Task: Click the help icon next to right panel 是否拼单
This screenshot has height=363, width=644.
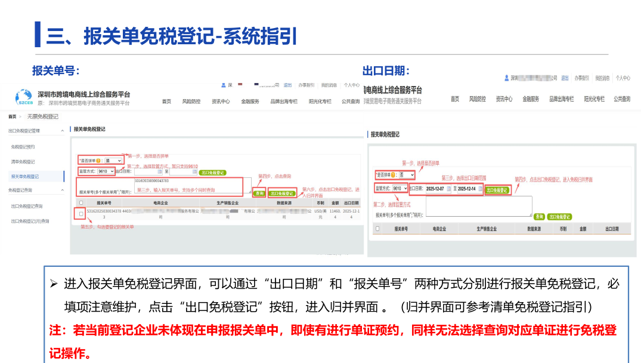Action: coord(394,175)
